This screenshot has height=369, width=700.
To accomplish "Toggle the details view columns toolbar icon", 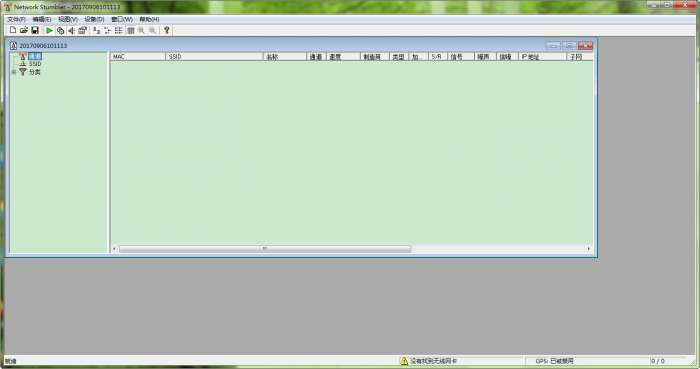I will (131, 30).
